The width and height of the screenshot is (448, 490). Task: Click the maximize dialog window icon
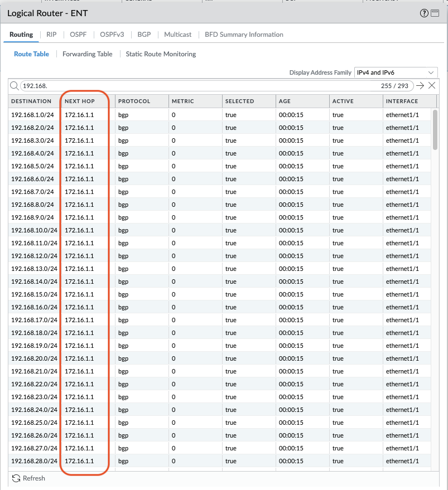coord(435,13)
